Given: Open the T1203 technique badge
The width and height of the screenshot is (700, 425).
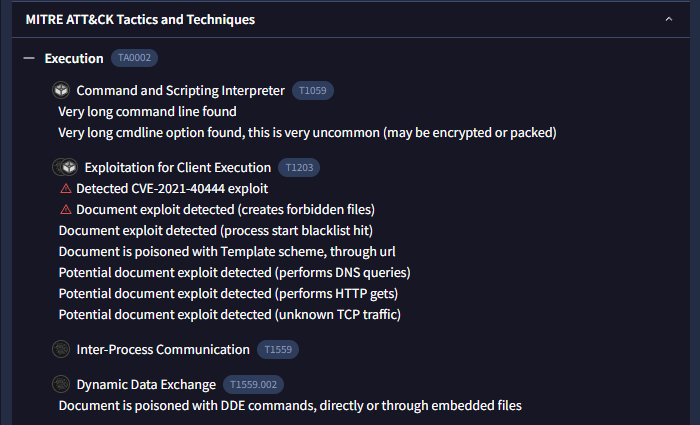Looking at the screenshot, I should point(299,167).
